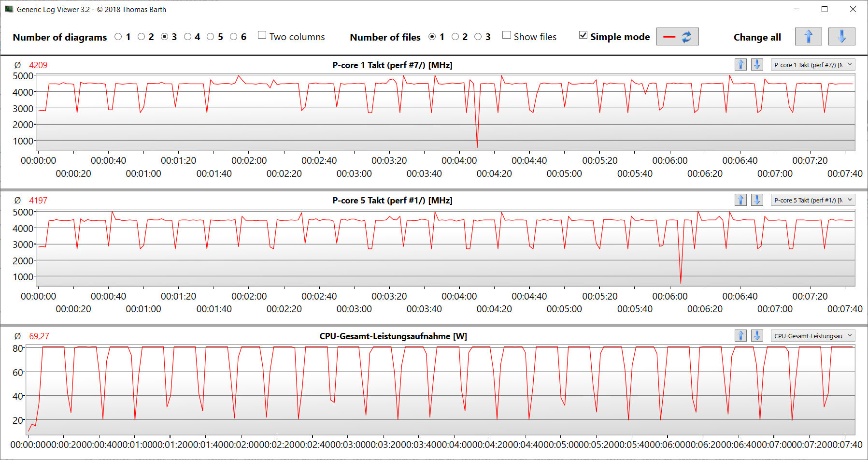868x460 pixels.
Task: Set number of files to 2
Action: (455, 37)
